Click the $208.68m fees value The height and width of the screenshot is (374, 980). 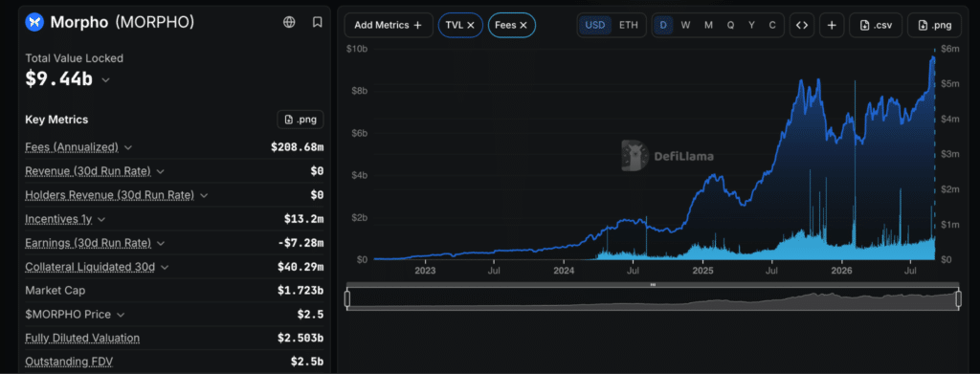[297, 147]
